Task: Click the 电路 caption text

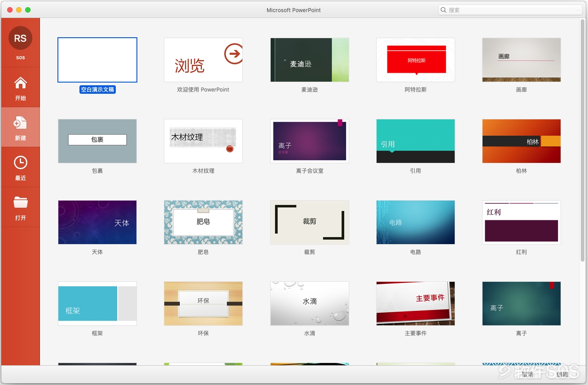Action: [x=416, y=252]
